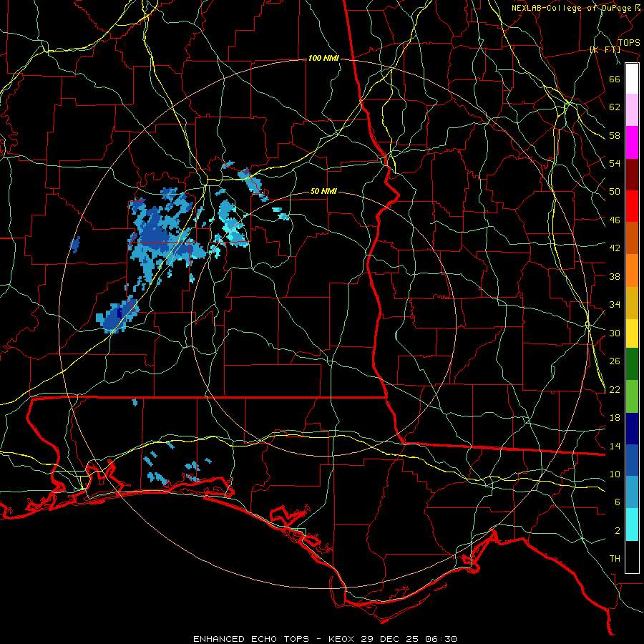This screenshot has height=644, width=644.
Task: Click the light pink legend swatch at 62
Action: (632, 109)
